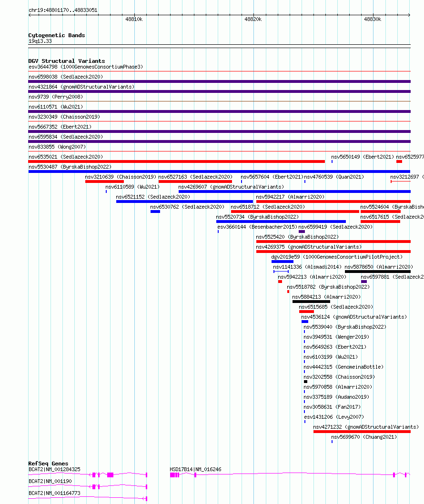
Task: Click the blue nsv5530487 ByrskaBishop2022 bar
Action: 219,171
